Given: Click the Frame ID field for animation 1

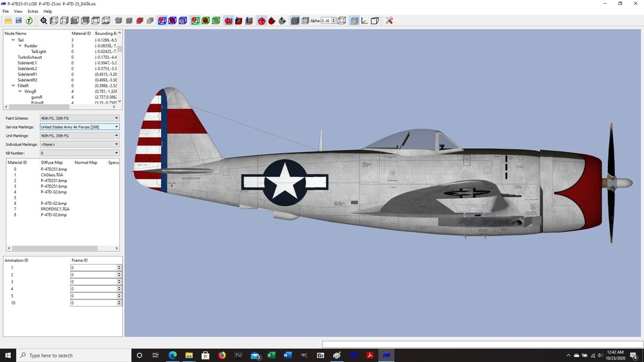Looking at the screenshot, I should click(x=94, y=267).
